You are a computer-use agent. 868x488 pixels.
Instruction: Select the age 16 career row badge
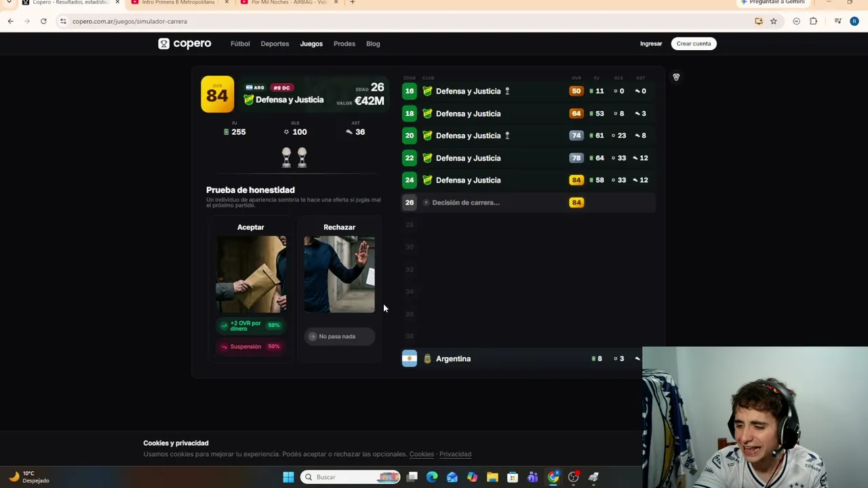click(x=410, y=91)
